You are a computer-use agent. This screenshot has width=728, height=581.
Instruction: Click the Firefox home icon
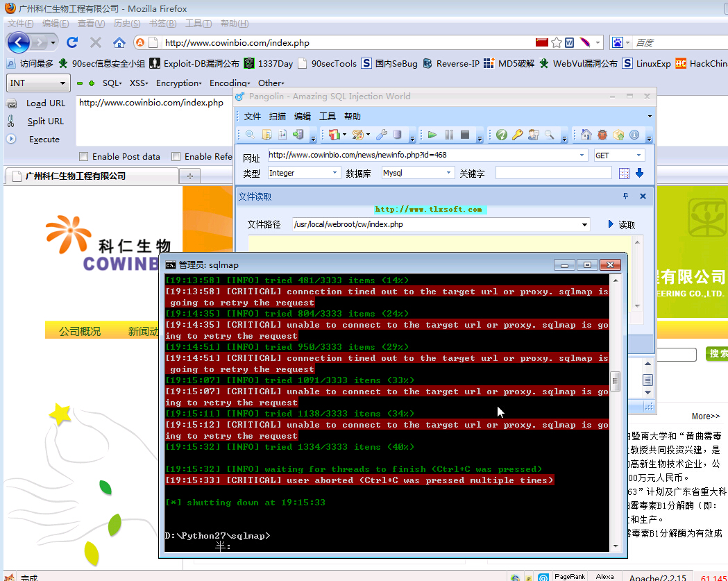[x=119, y=43]
